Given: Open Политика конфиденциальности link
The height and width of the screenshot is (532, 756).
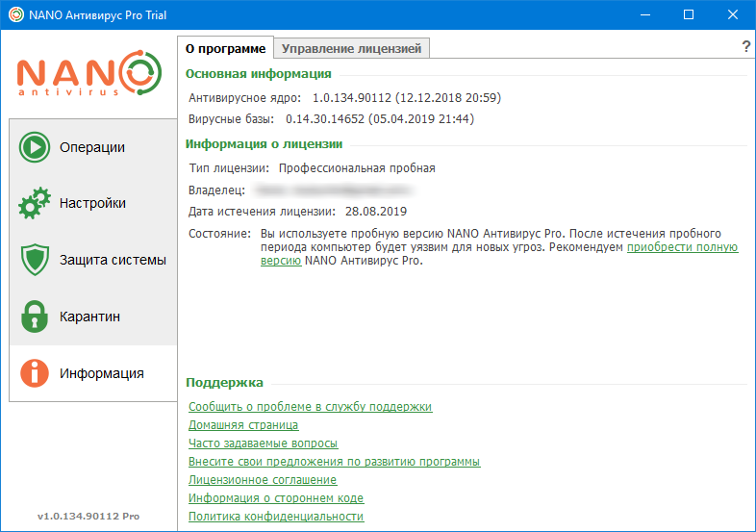Looking at the screenshot, I should click(x=276, y=516).
